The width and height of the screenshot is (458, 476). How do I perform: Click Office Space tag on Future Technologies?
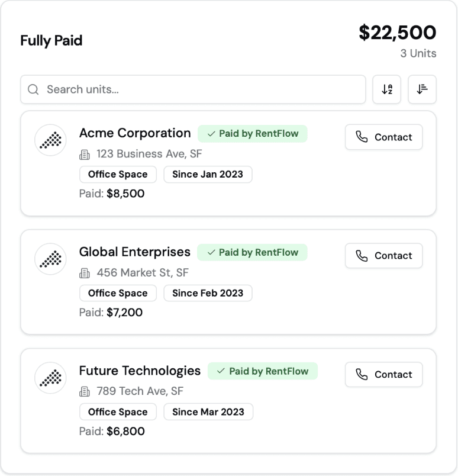[118, 411]
